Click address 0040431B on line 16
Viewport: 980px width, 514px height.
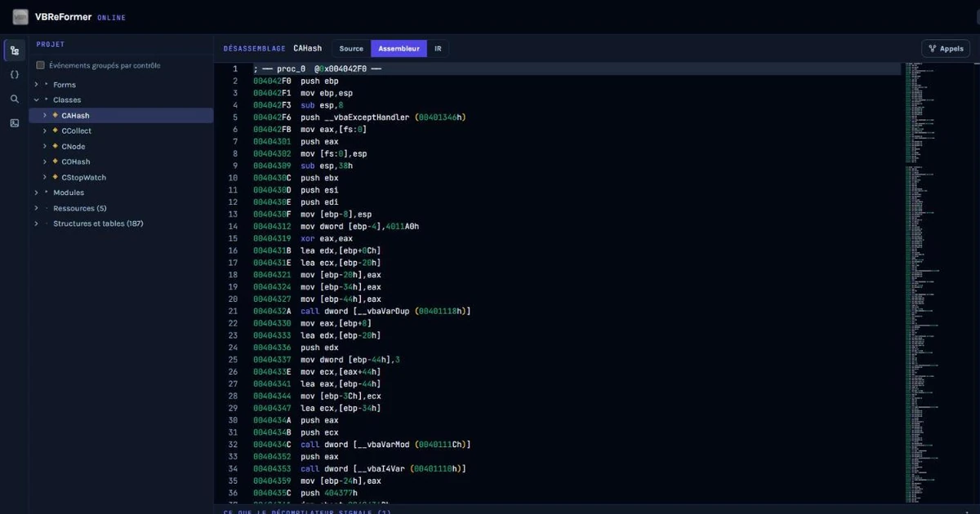pos(272,250)
